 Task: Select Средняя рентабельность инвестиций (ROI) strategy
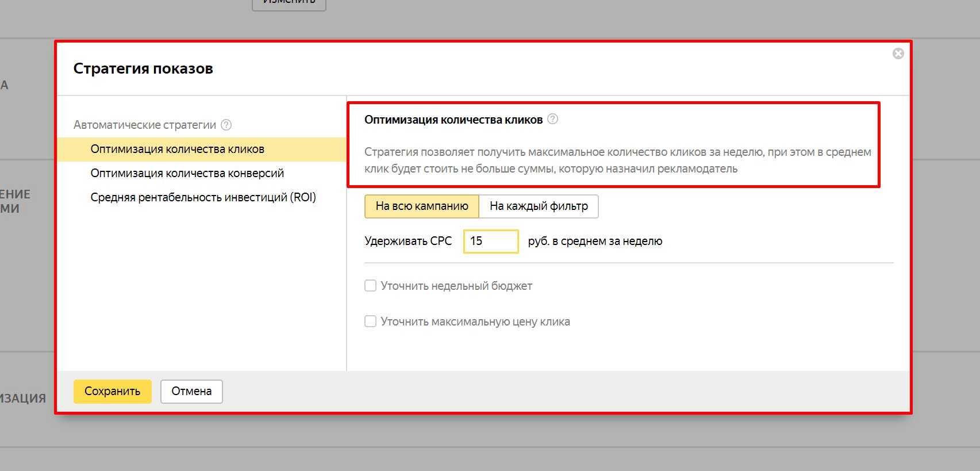point(203,197)
